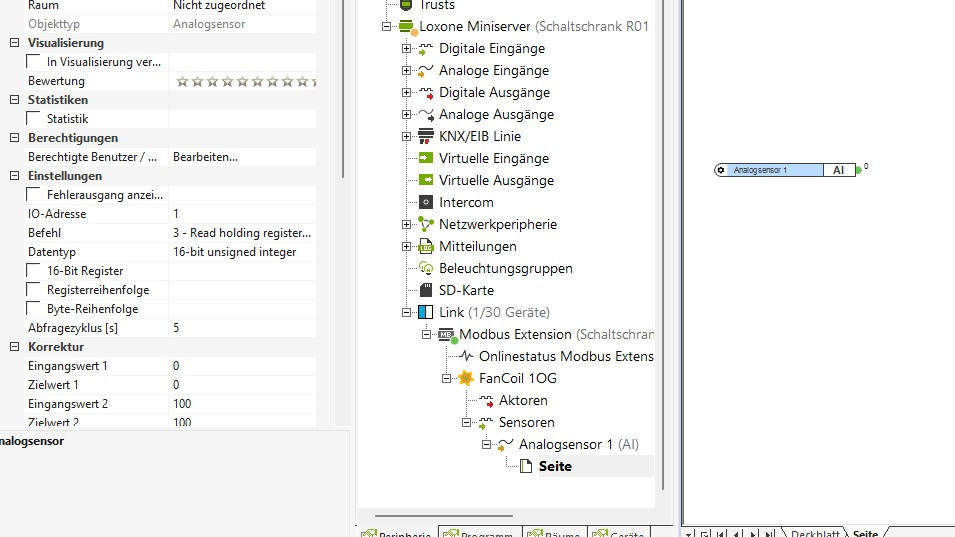The width and height of the screenshot is (955, 537).
Task: Click the Virtuelle Eingänge icon
Action: click(x=426, y=158)
